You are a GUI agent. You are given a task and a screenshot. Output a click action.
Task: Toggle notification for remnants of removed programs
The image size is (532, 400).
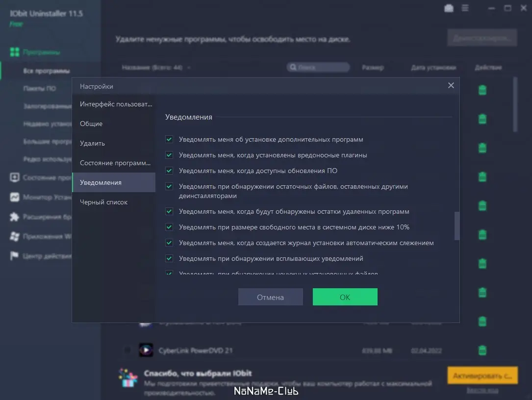[x=169, y=211]
